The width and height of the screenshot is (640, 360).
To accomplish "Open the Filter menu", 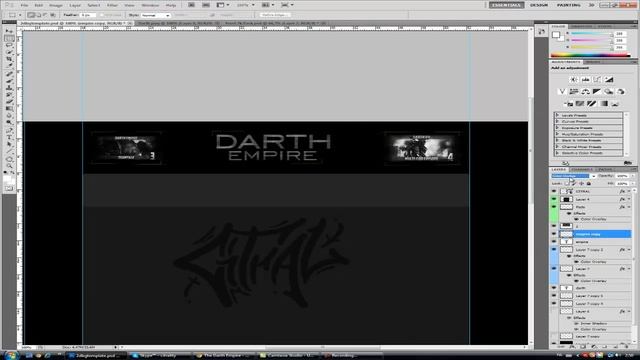I will (x=112, y=5).
